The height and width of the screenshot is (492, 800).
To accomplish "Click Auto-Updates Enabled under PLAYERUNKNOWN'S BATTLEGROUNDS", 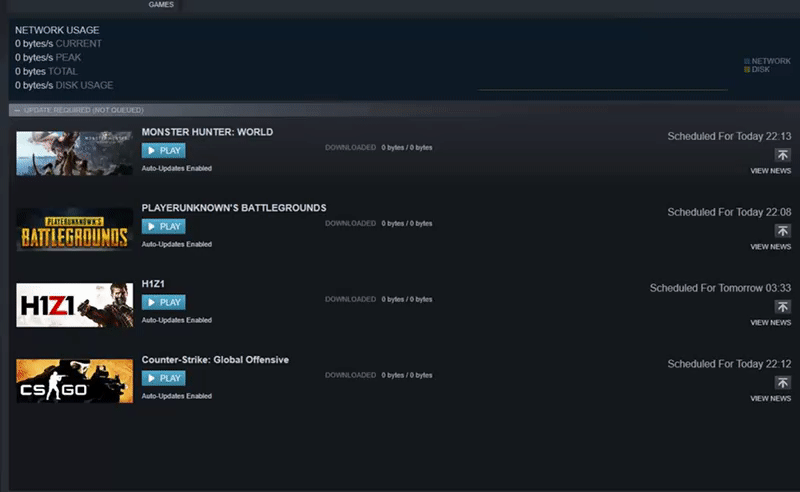I will point(177,244).
